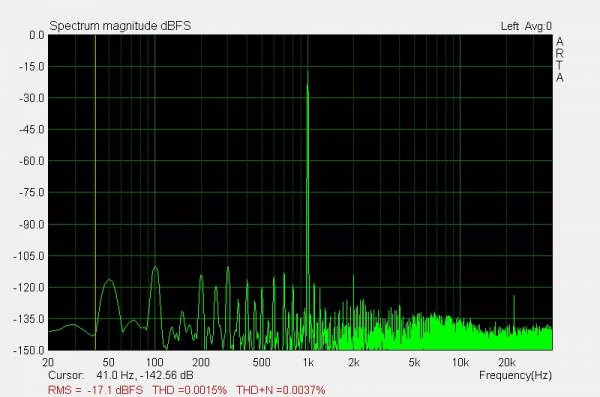Click the 'Cursor:' label below the plot
Viewport: 600px width, 397px height.
pos(66,375)
